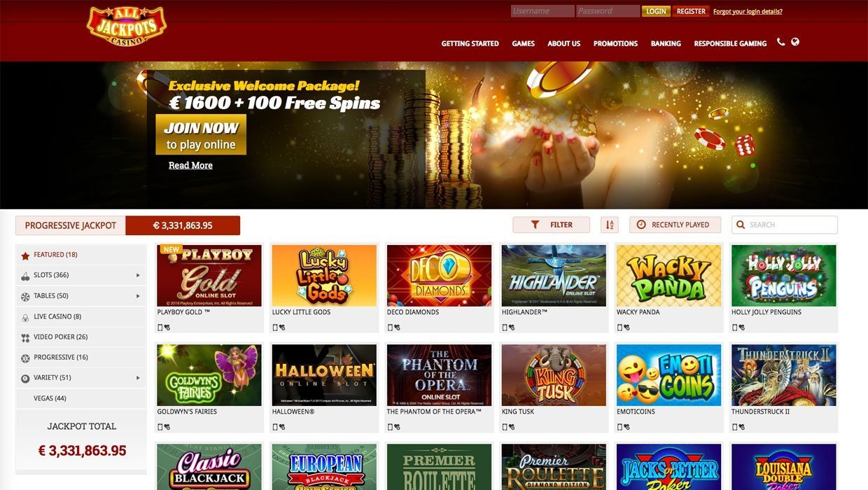Image resolution: width=868 pixels, height=490 pixels.
Task: Expand the Slots (366) category arrow
Action: (138, 275)
